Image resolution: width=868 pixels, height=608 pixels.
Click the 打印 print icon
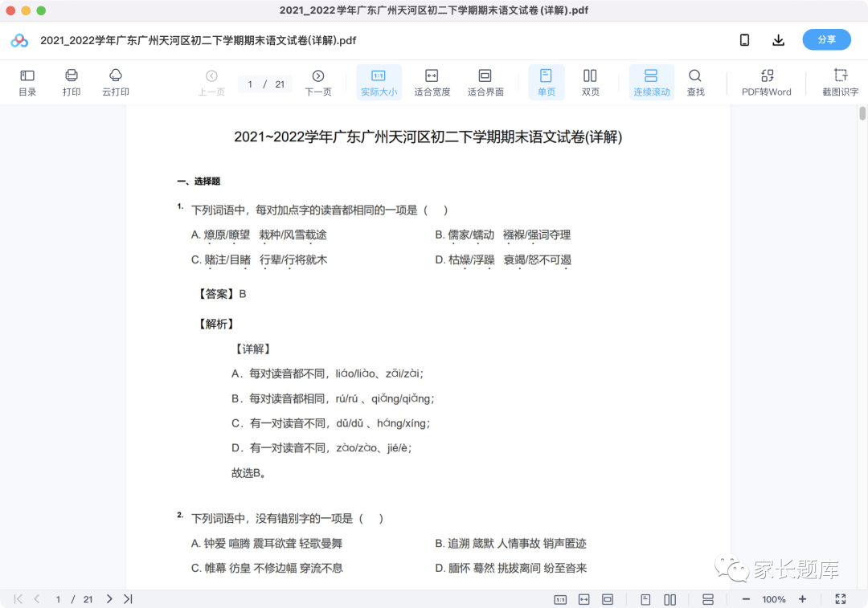pos(72,83)
